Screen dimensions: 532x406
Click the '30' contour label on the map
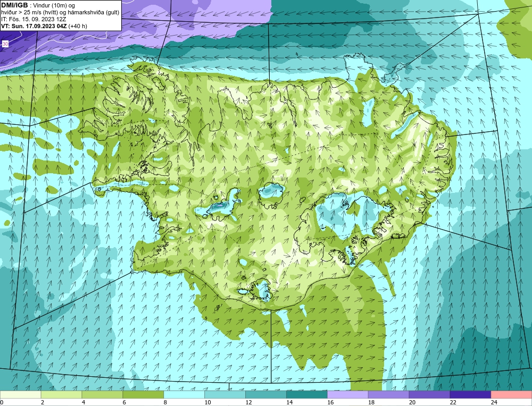click(5, 44)
